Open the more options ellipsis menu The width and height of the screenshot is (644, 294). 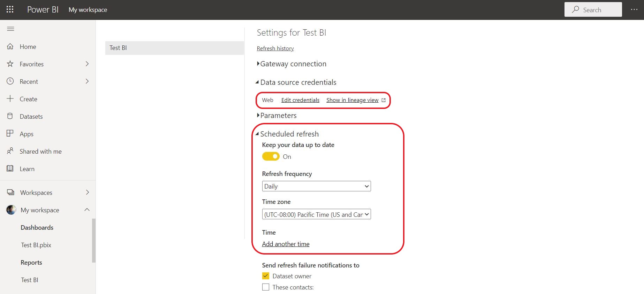pos(634,9)
